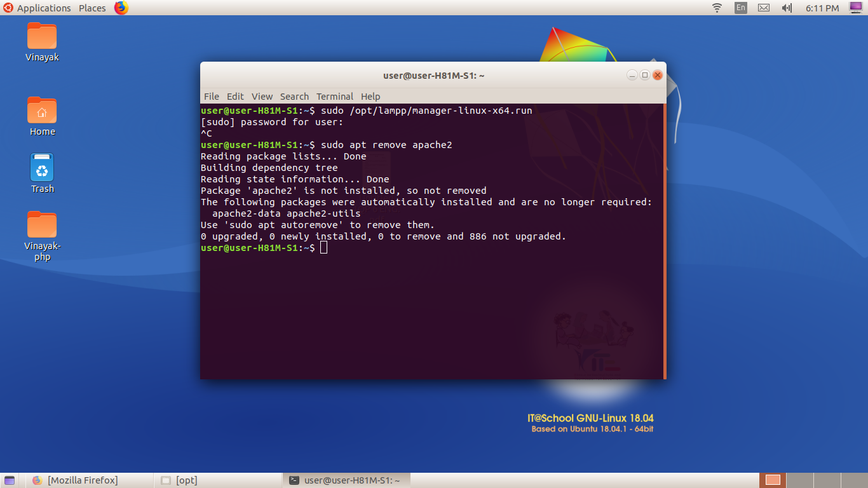Click the speaker volume icon

787,8
